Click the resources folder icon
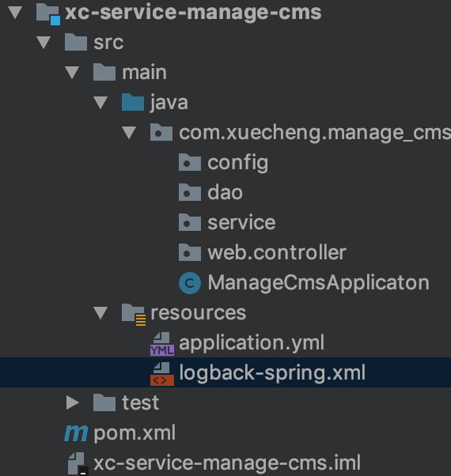451x476 pixels. (134, 315)
